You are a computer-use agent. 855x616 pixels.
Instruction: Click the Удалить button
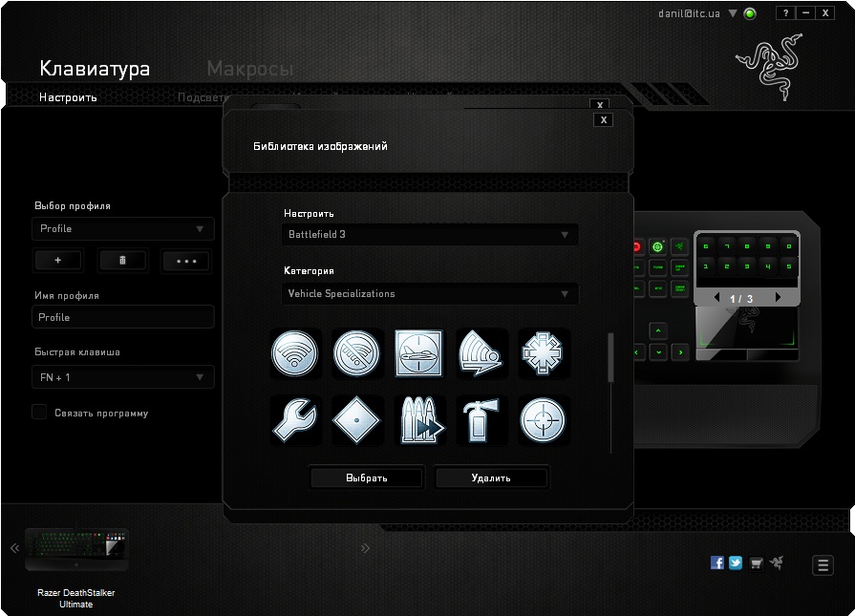tap(491, 478)
